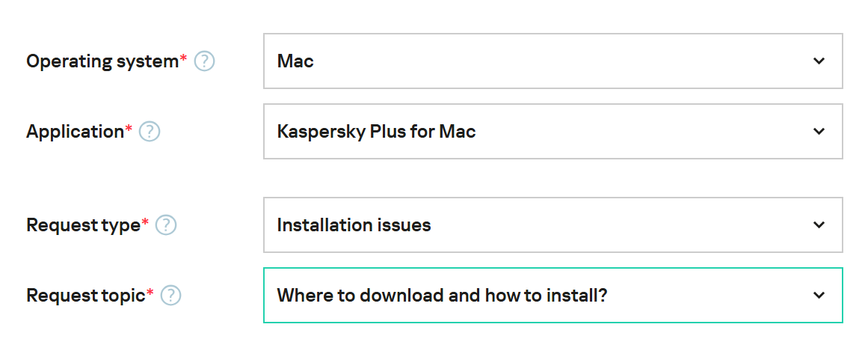This screenshot has height=354, width=868.
Task: Click the "Request type" field label
Action: 83,225
